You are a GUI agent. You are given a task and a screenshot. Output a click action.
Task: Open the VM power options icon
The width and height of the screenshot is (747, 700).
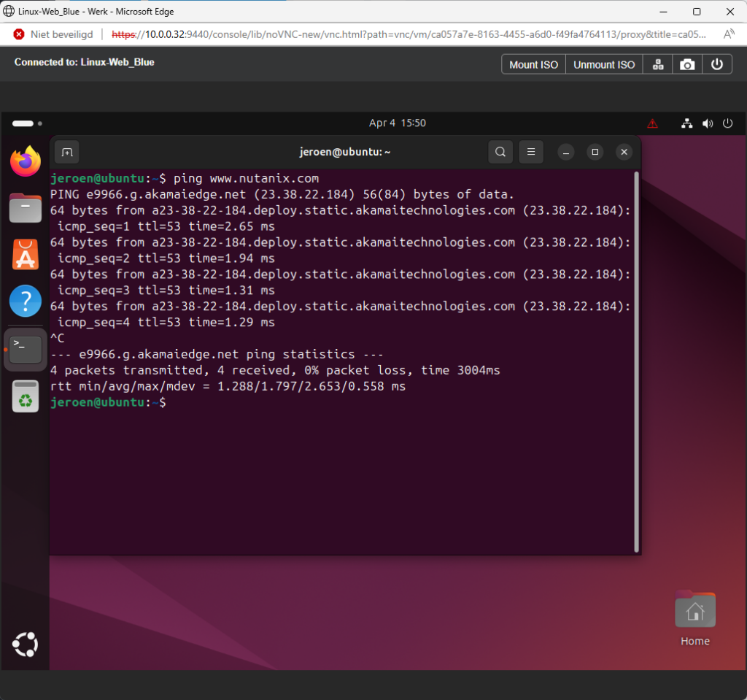(717, 64)
